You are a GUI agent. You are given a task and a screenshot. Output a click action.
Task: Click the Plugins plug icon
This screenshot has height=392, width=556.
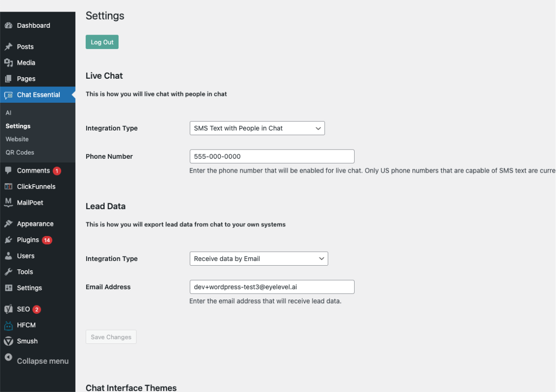(x=8, y=240)
